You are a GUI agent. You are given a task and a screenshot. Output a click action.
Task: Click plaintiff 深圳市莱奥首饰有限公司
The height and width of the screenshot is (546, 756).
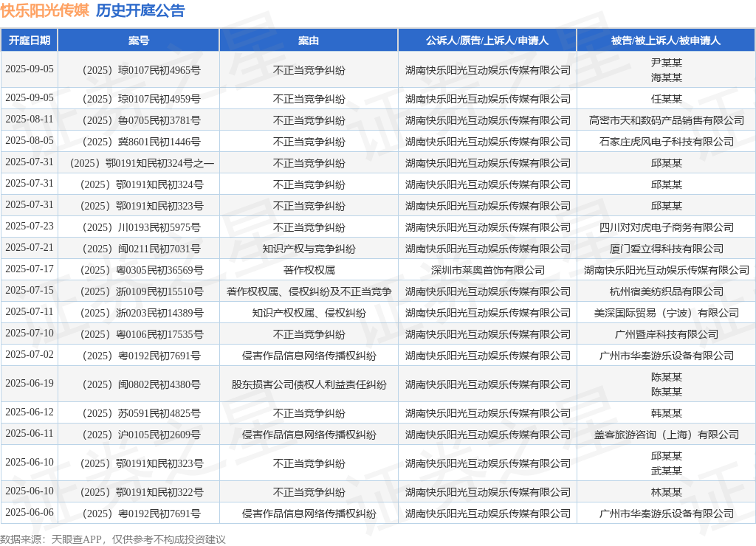pyautogui.click(x=487, y=270)
